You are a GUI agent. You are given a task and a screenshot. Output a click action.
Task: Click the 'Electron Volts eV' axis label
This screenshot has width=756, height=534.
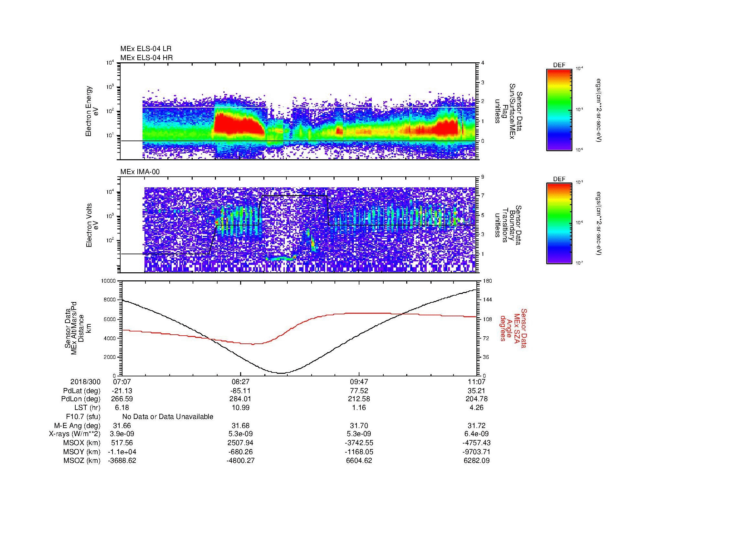click(x=92, y=225)
